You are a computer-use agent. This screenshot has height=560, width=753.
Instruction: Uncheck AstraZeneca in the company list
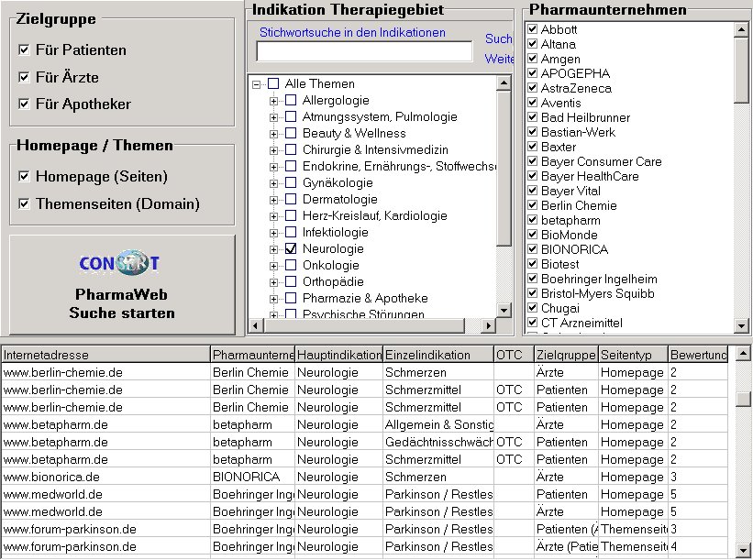tap(532, 88)
